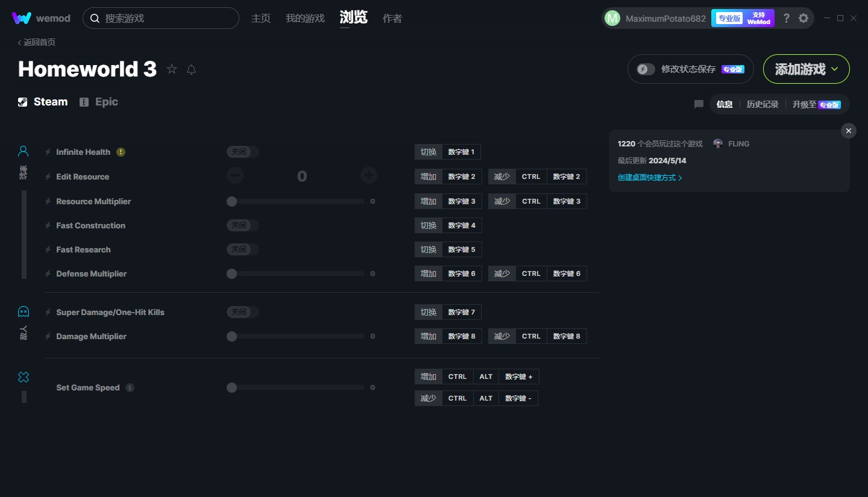Click the search magnifier icon
Viewport: 868px width, 497px height.
click(x=95, y=18)
